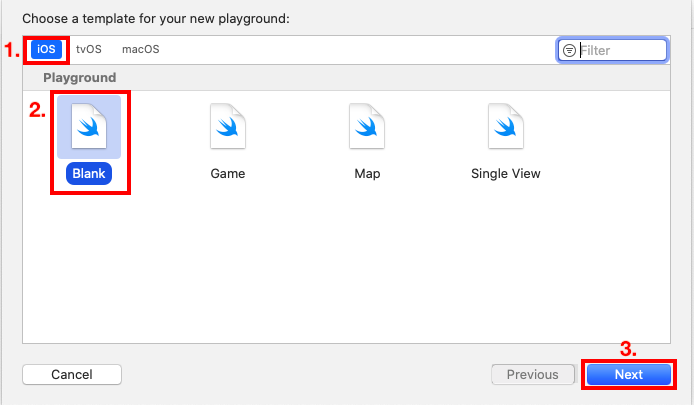Viewport: 694px width, 405px height.
Task: Select the Map playground template icon
Action: click(367, 127)
